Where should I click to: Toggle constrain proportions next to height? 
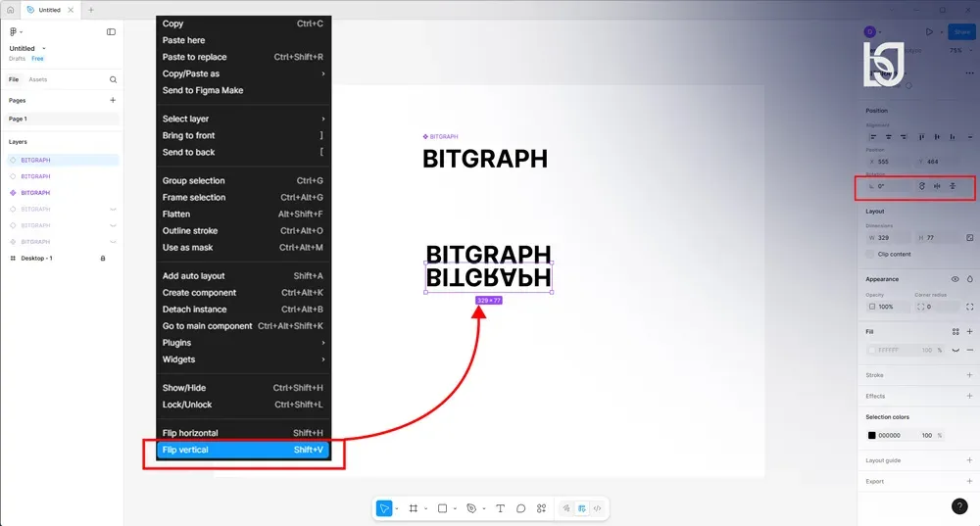(x=970, y=237)
